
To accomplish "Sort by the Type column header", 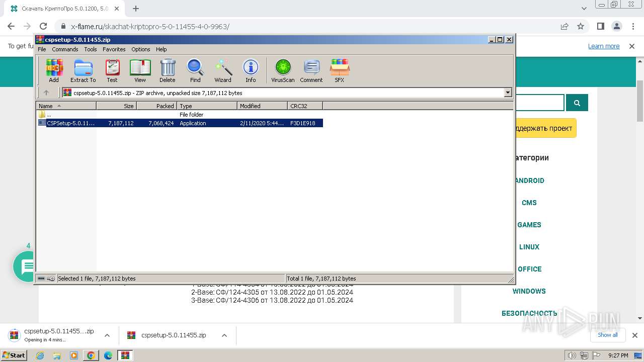I will click(x=207, y=106).
